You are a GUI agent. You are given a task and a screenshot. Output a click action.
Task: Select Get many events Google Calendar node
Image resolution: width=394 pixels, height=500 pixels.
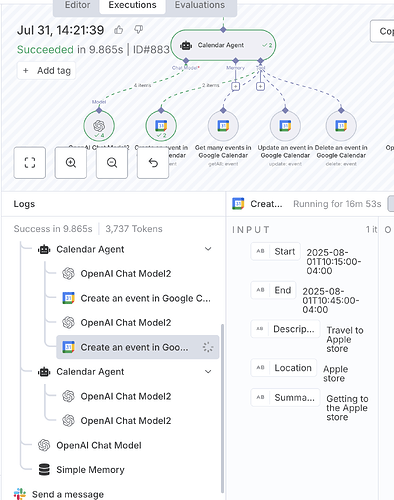click(223, 126)
